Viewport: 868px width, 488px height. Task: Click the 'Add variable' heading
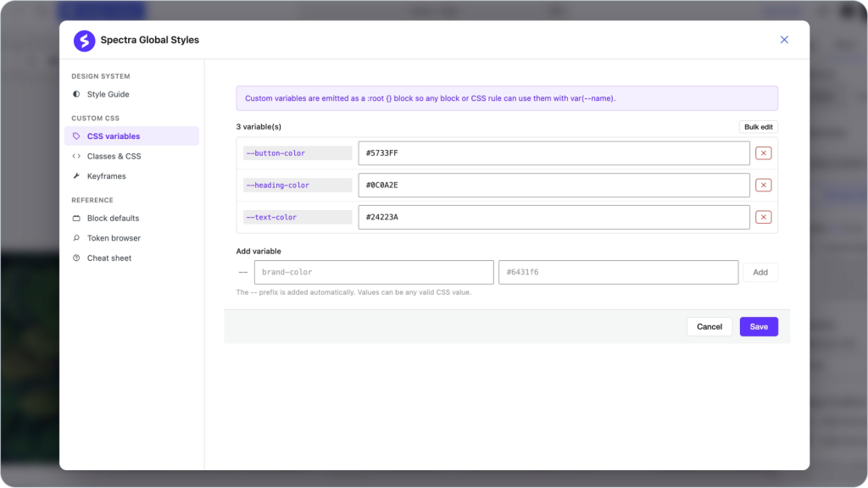(x=259, y=251)
